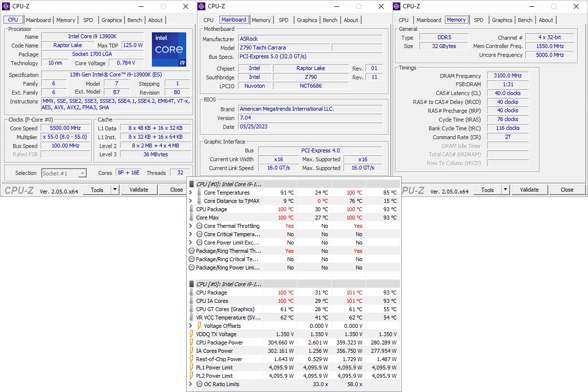The height and width of the screenshot is (392, 588).
Task: Click CPU-Z app icon in Mainboard window title bar
Action: (x=202, y=6)
